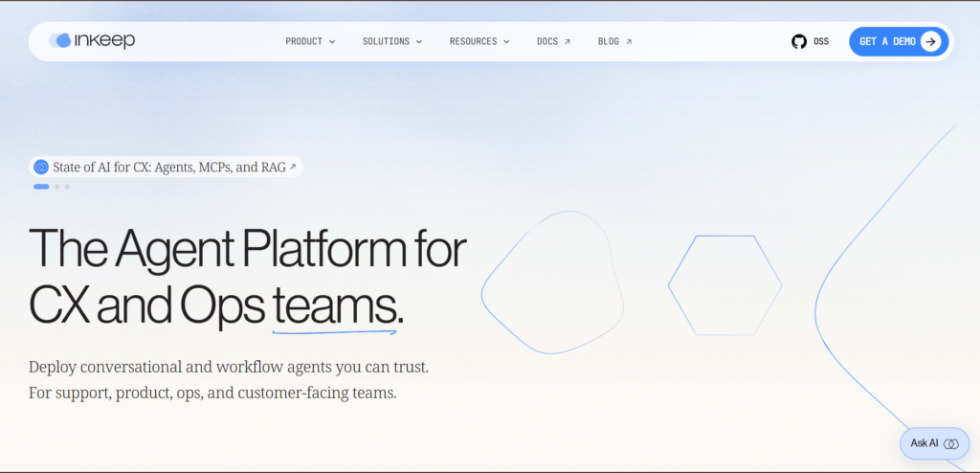Select the first active carousel indicator

tap(41, 187)
